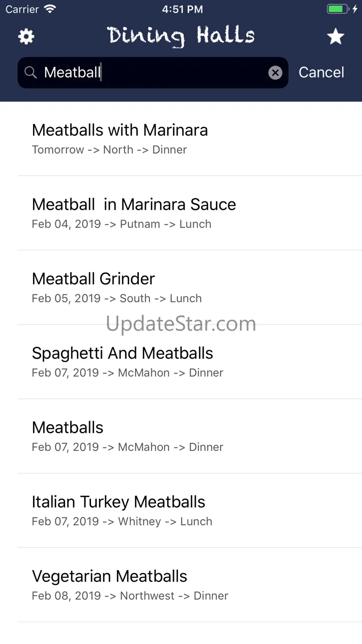Viewport: 362px width, 644px height.
Task: Select plain Meatballs McMahon Dinner entry
Action: coord(190,436)
